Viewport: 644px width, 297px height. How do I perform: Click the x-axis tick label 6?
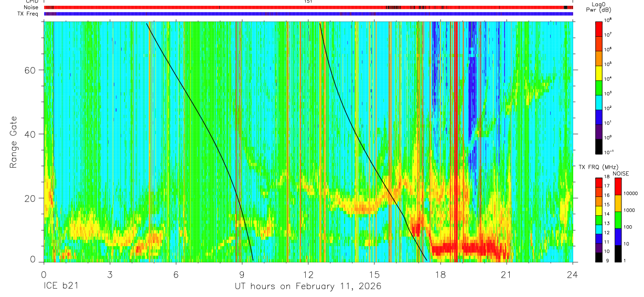[x=176, y=274]
